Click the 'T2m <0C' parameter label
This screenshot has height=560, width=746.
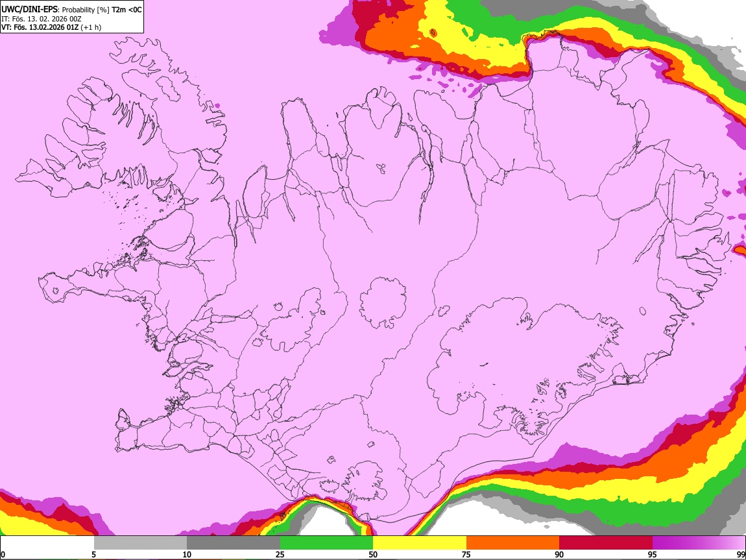126,10
